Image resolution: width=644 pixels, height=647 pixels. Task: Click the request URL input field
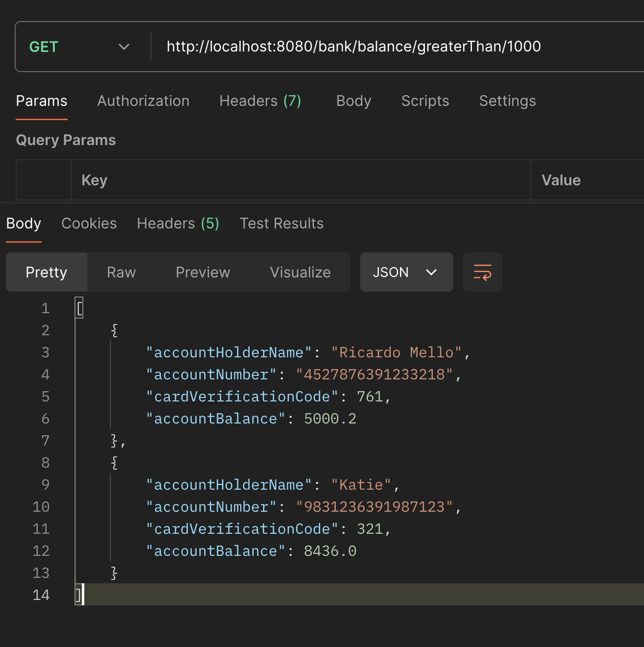[353, 47]
